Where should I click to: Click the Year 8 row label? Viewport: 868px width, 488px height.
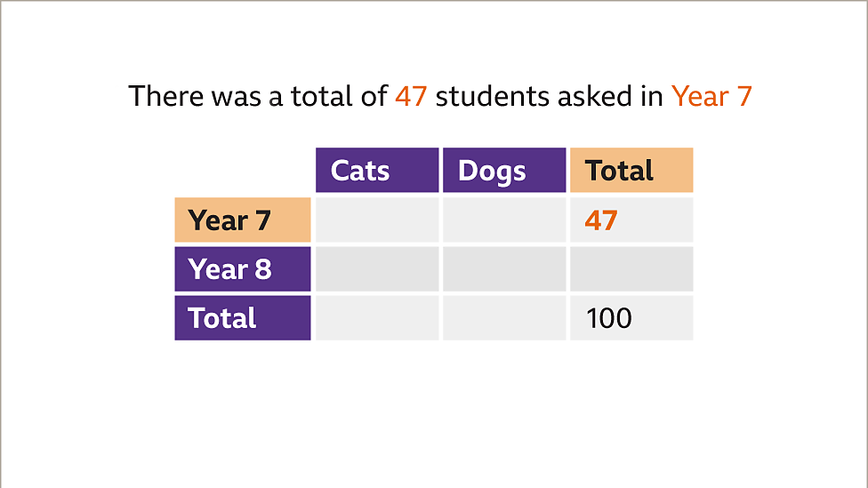(x=243, y=269)
